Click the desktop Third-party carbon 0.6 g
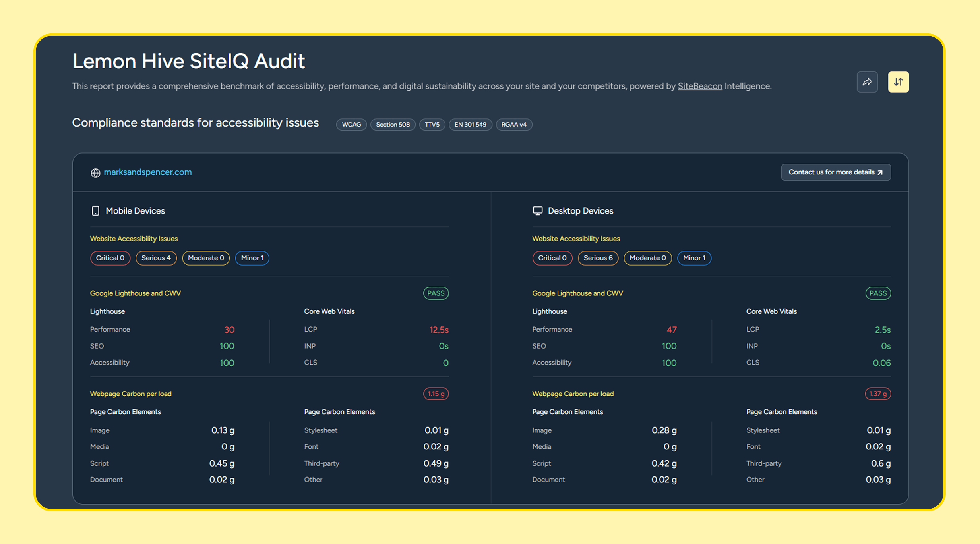 (881, 463)
